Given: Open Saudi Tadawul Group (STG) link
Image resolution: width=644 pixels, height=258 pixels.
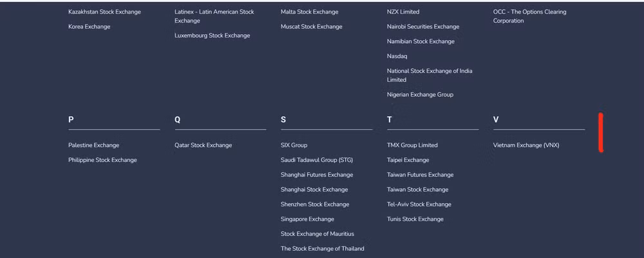Looking at the screenshot, I should 317,160.
